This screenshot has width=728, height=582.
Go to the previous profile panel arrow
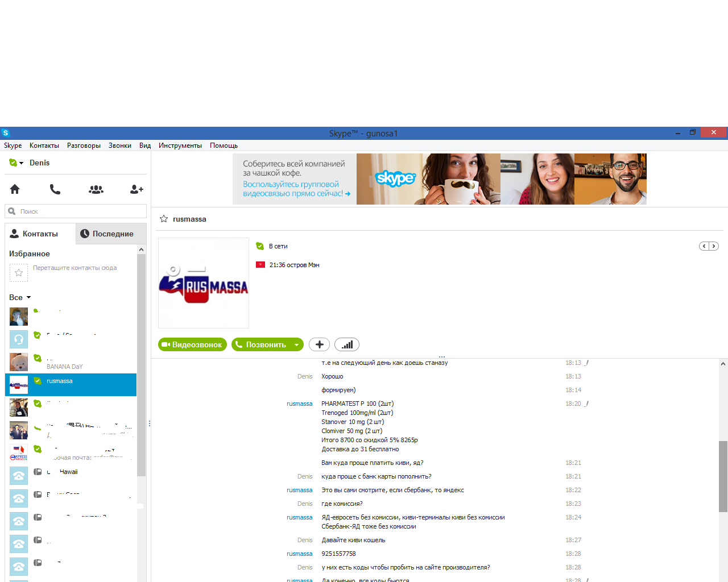704,246
